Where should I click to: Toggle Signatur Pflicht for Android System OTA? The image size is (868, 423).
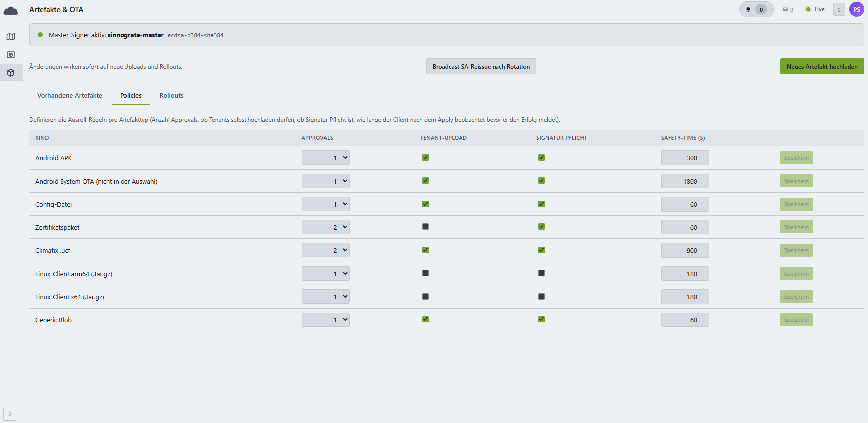pos(541,180)
